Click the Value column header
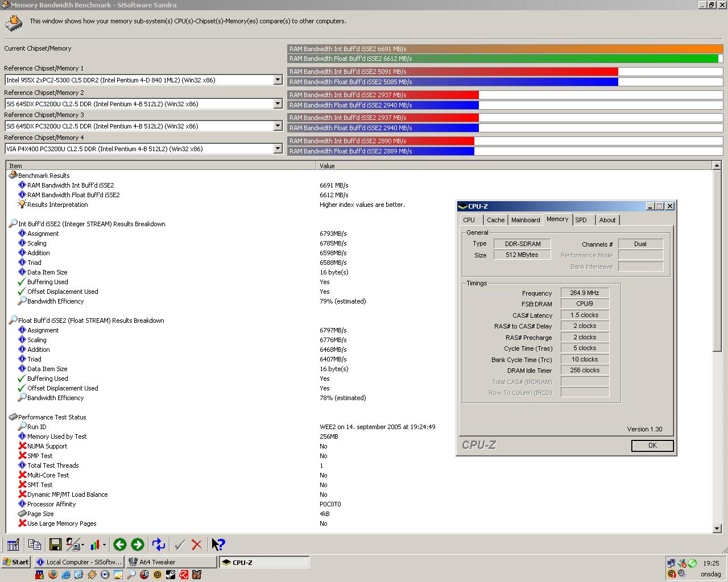Screen dimensions: 728x582 coord(514,166)
